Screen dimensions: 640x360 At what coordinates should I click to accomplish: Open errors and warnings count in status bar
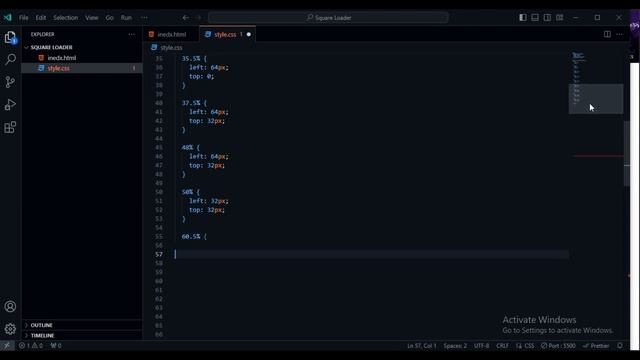pos(31,346)
